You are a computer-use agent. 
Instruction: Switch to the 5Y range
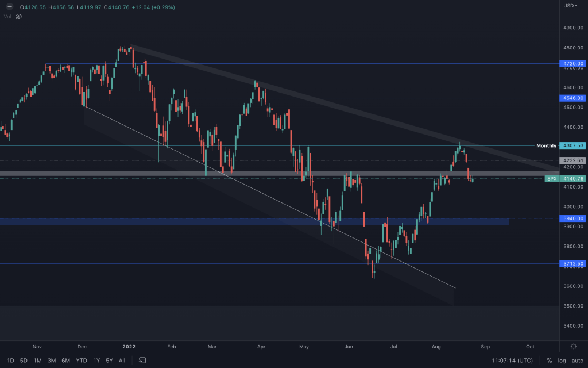click(109, 361)
